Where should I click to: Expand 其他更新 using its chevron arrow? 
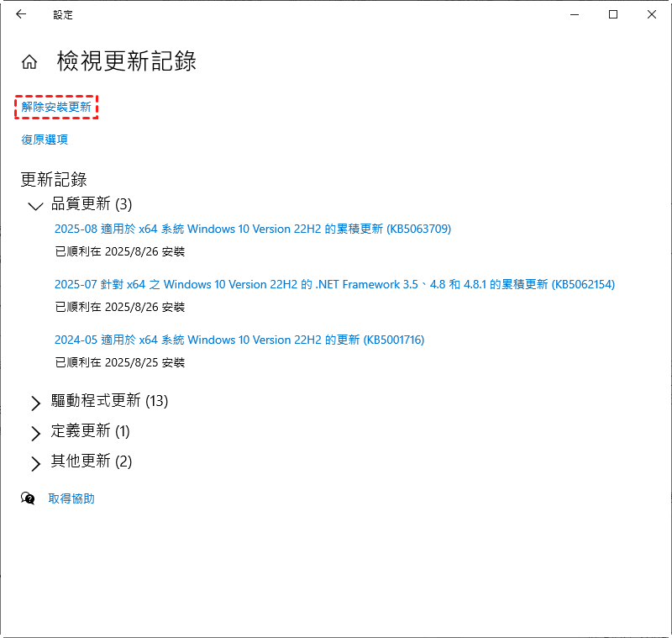35,463
